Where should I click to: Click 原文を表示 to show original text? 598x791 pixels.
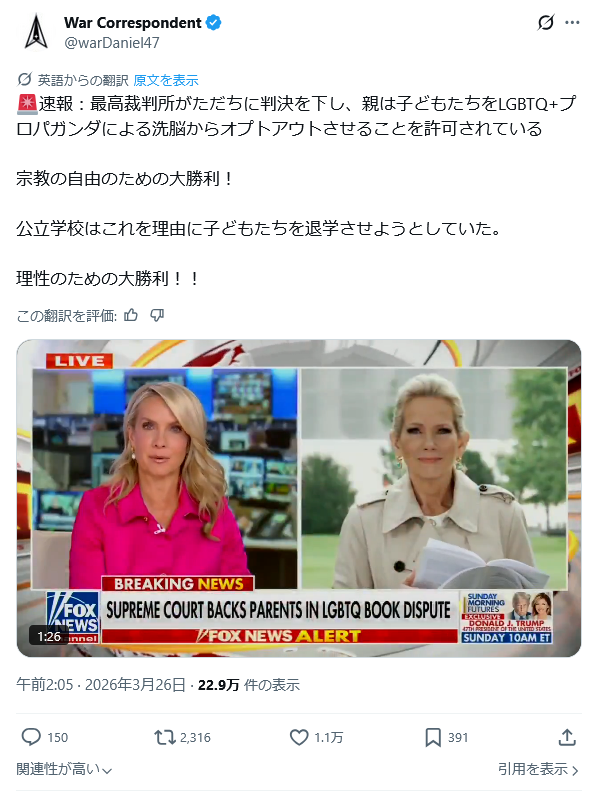tap(166, 80)
